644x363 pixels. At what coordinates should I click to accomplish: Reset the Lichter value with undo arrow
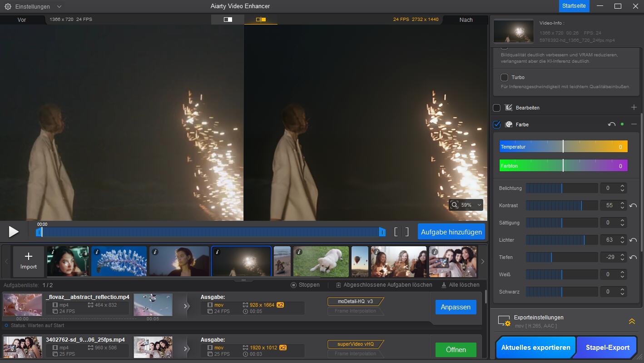633,240
